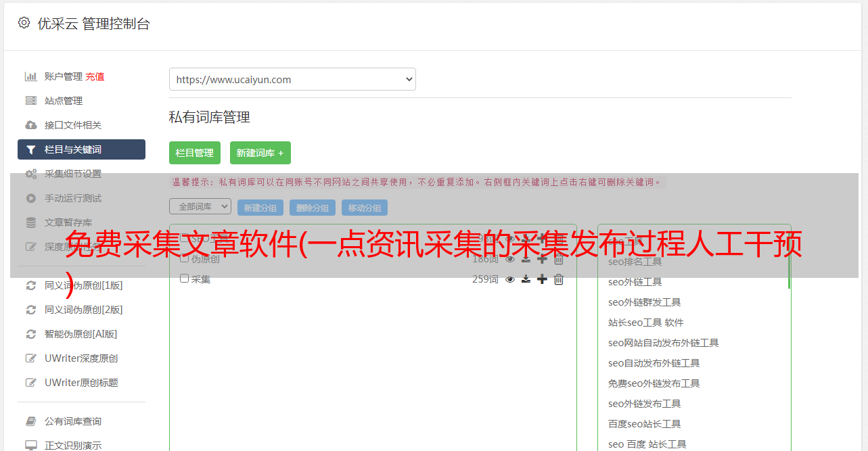
Task: Delete the 伪原创 word library
Action: [558, 259]
